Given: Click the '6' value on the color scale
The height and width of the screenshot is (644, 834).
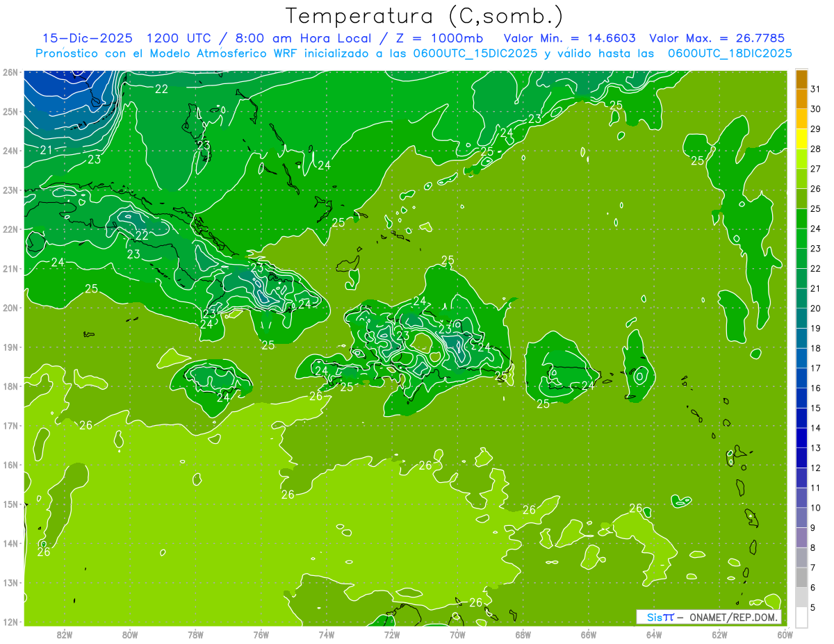Looking at the screenshot, I should click(x=812, y=588).
